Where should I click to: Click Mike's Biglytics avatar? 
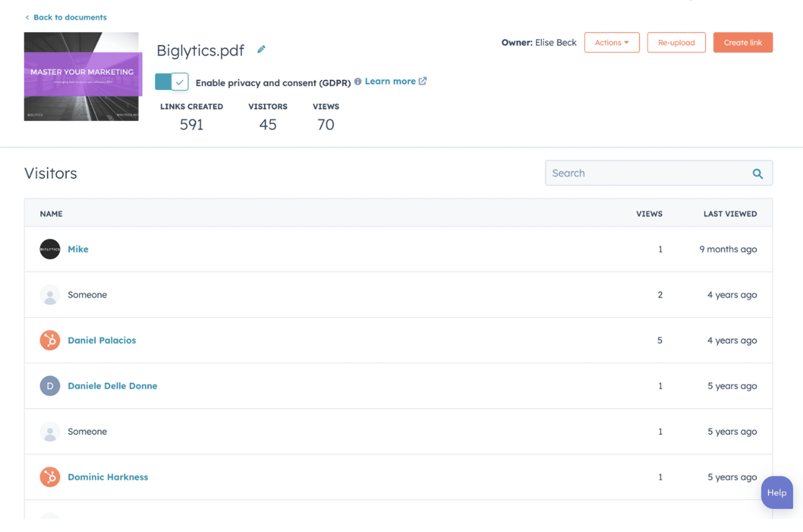click(50, 249)
